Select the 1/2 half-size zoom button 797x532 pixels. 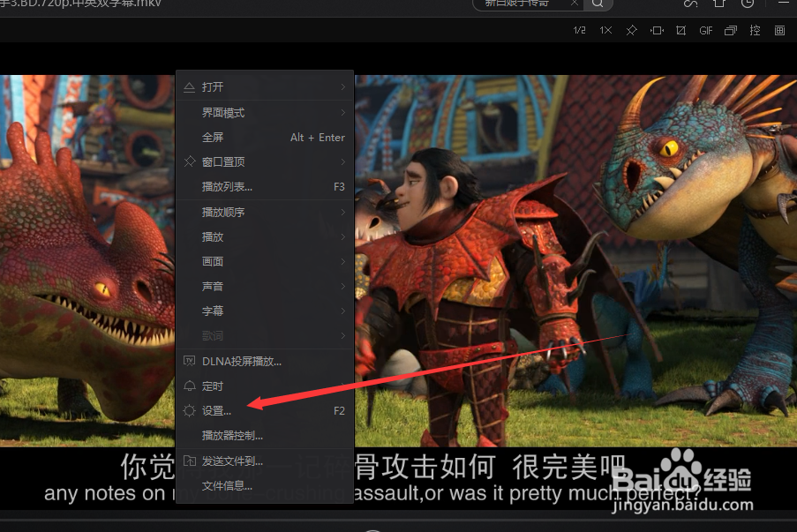pyautogui.click(x=580, y=31)
